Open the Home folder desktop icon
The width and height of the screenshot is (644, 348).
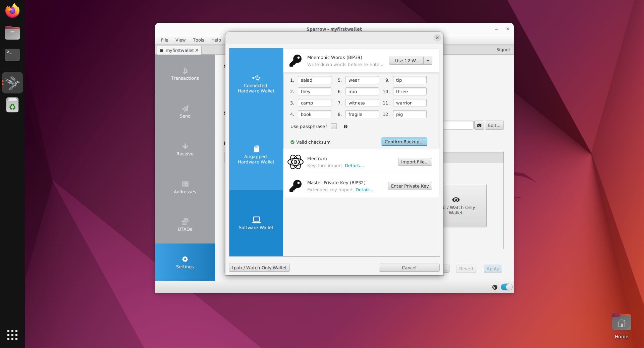point(621,326)
